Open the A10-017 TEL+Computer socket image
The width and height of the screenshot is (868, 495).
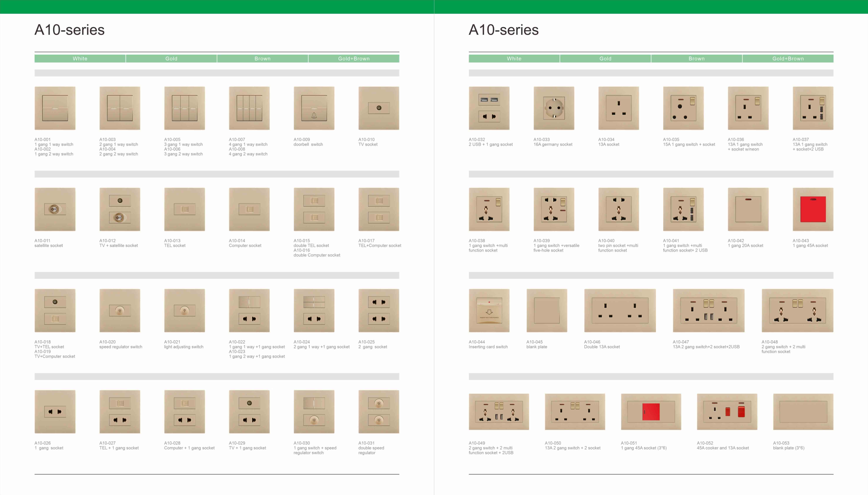click(x=379, y=209)
